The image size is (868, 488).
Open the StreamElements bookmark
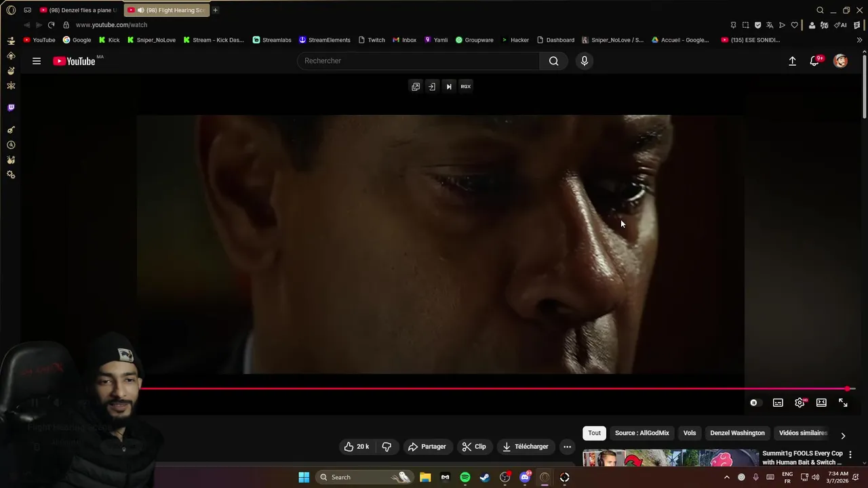(325, 40)
